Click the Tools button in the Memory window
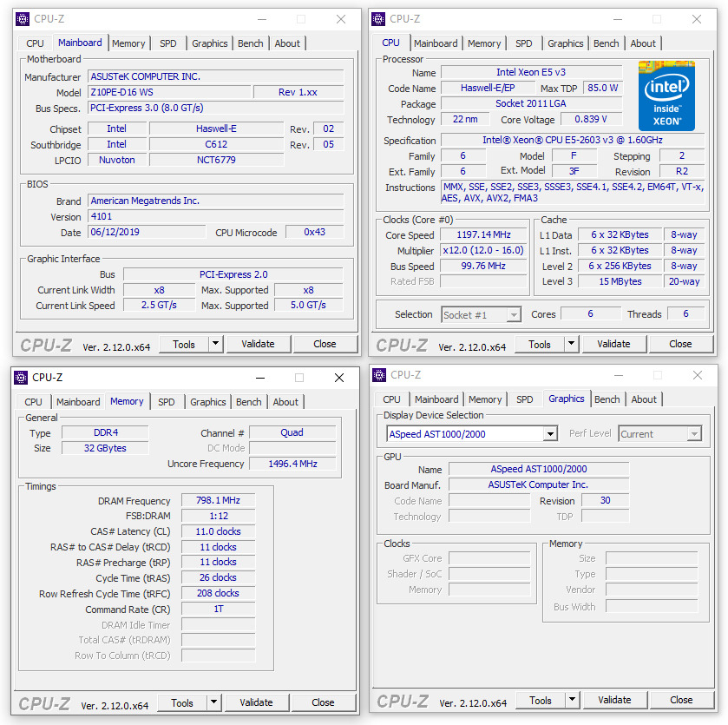The height and width of the screenshot is (725, 728). [182, 702]
